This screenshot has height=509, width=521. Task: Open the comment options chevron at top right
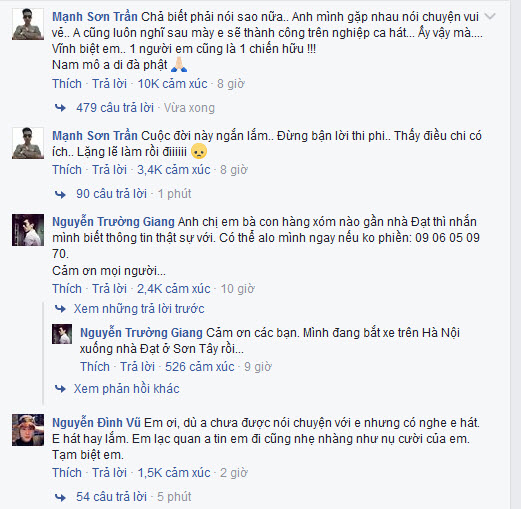(490, 16)
